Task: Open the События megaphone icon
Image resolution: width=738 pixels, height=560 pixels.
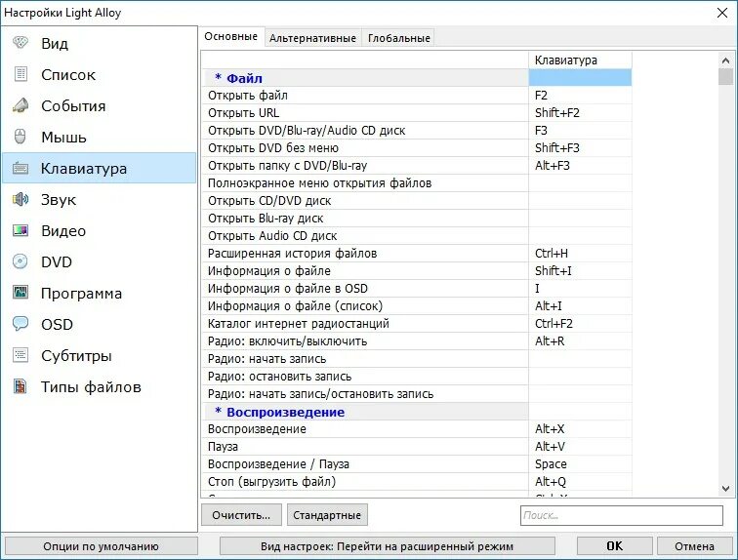Action: click(x=20, y=105)
